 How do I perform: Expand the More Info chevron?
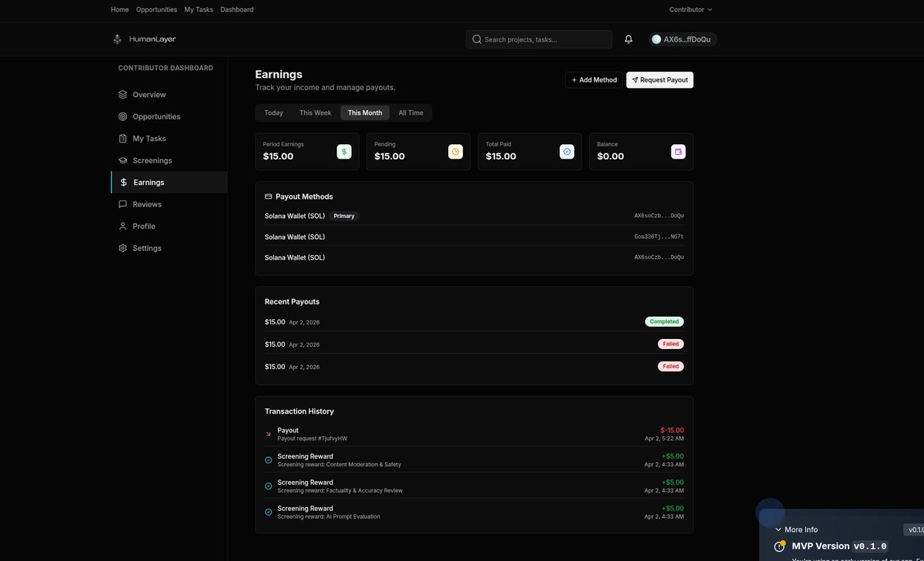tap(778, 529)
